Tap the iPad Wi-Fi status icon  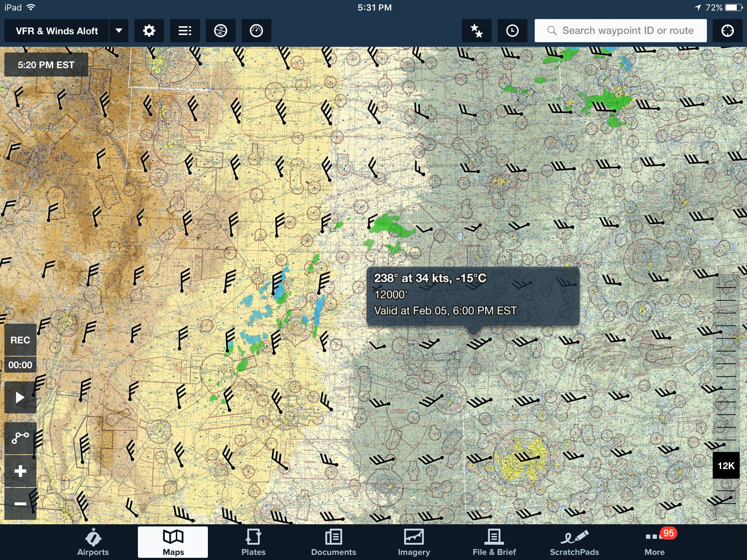[x=31, y=7]
